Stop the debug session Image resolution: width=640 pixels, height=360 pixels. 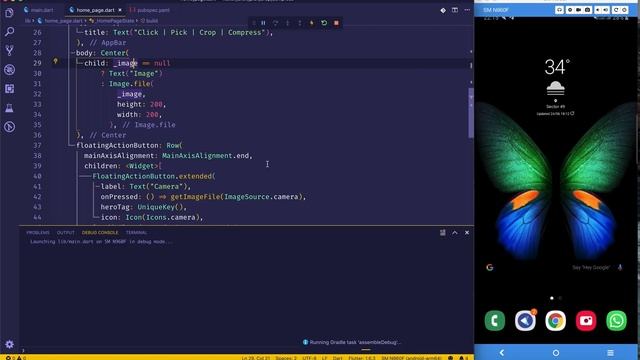coord(336,23)
